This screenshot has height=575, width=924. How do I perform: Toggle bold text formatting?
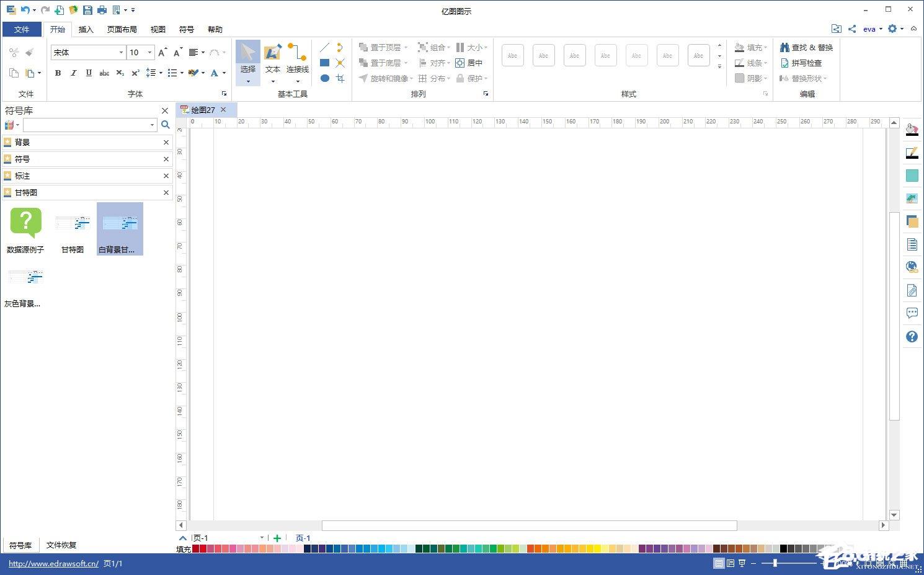pyautogui.click(x=58, y=73)
